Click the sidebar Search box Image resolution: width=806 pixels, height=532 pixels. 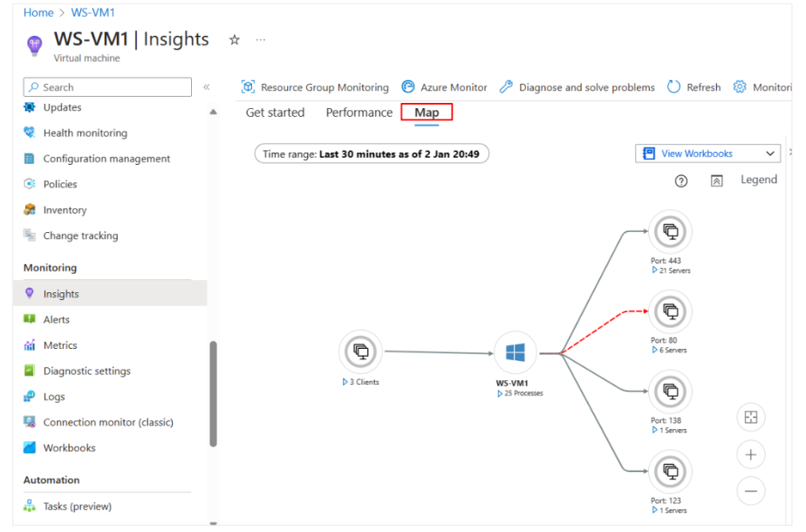click(x=107, y=87)
